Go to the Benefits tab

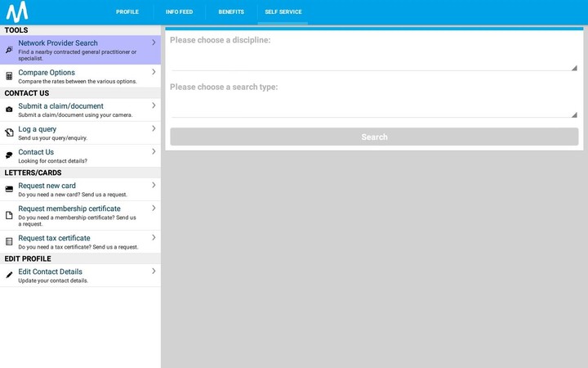(231, 12)
